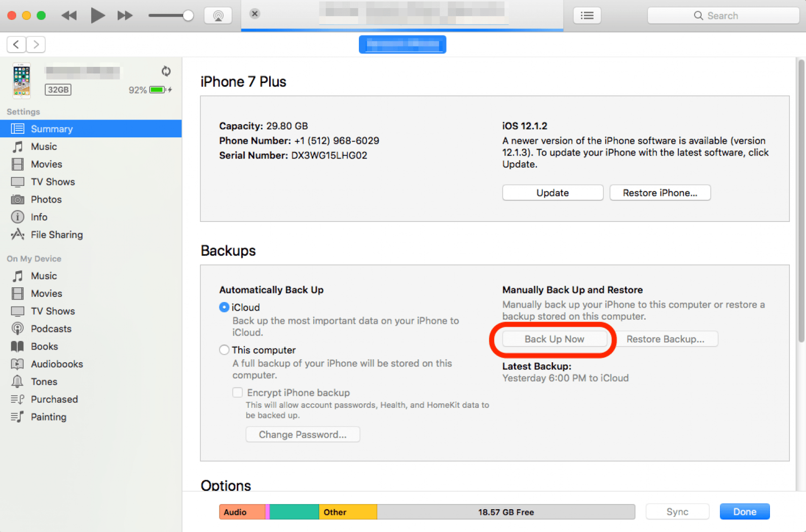Click the Painting playlist icon
The height and width of the screenshot is (532, 806).
pos(18,417)
